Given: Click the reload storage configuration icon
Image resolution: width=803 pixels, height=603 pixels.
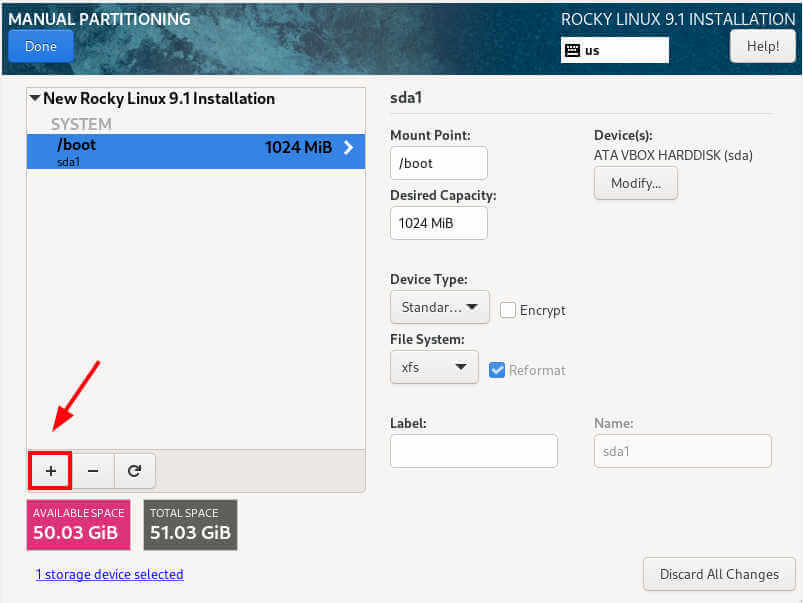Looking at the screenshot, I should [135, 471].
